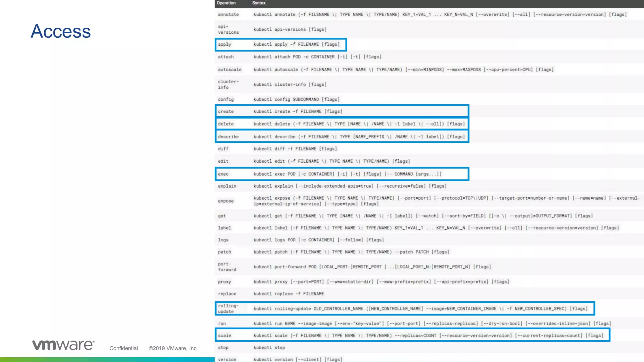The image size is (644, 362).
Task: Click the ©2019 VMware, Inc. copyright text
Action: [173, 348]
